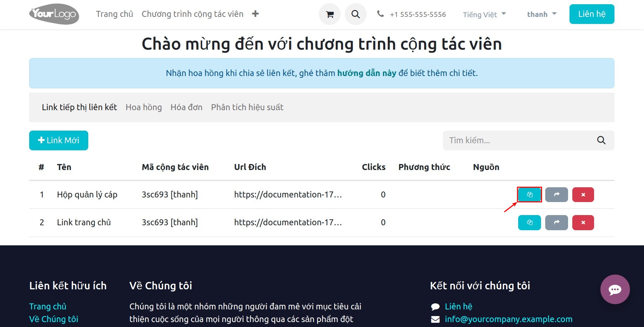The width and height of the screenshot is (644, 327).
Task: Expand the plus menu in the navbar
Action: 255,13
